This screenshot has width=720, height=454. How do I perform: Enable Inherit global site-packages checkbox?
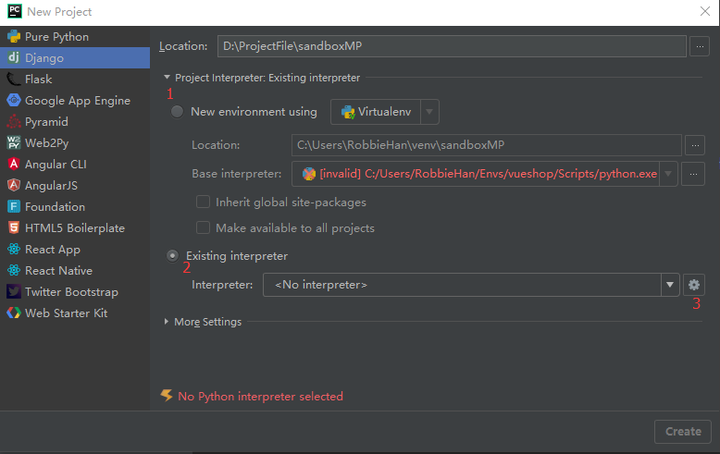coord(203,202)
